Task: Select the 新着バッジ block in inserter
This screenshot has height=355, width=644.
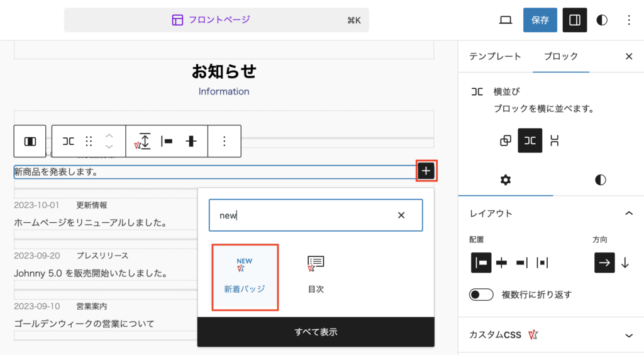Action: pos(245,277)
